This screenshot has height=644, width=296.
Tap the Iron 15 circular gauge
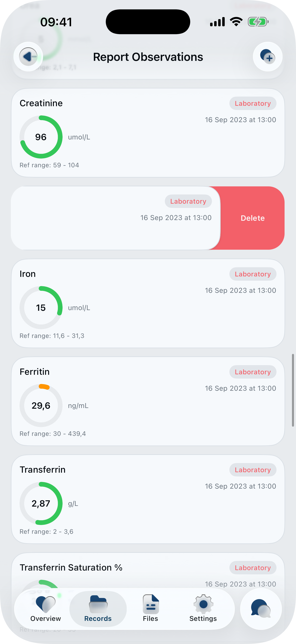coord(41,308)
